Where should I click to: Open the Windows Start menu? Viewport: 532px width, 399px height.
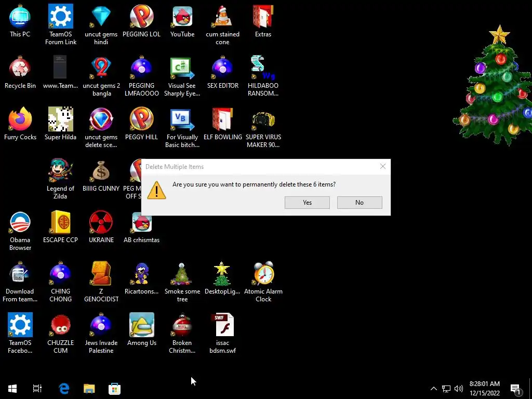click(x=12, y=389)
